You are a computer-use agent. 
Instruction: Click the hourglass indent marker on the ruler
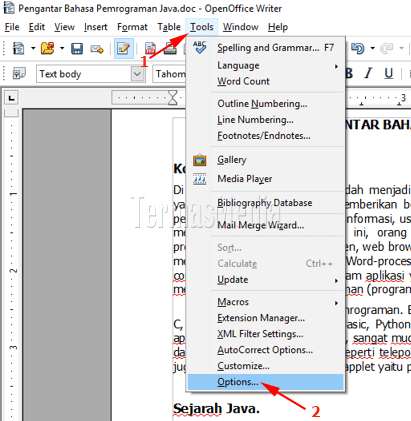[173, 98]
